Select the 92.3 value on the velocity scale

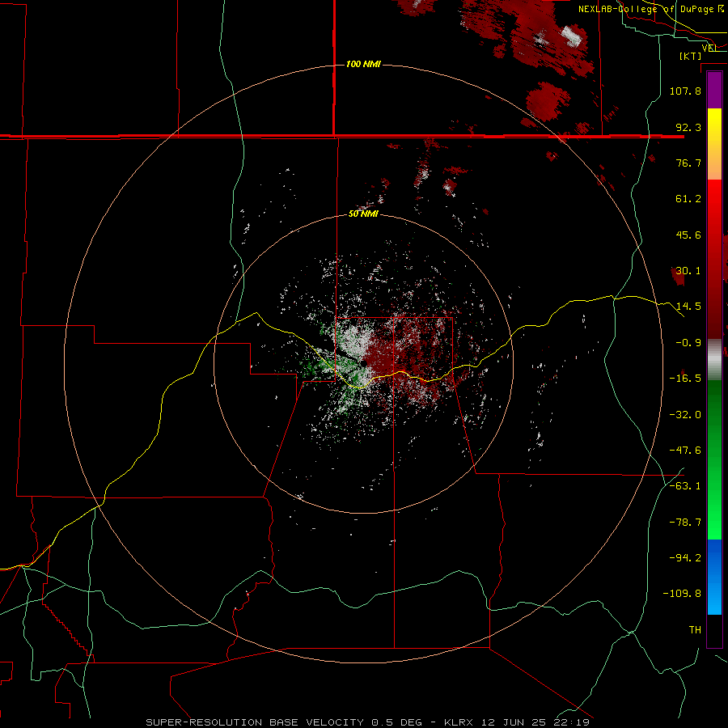(x=688, y=127)
